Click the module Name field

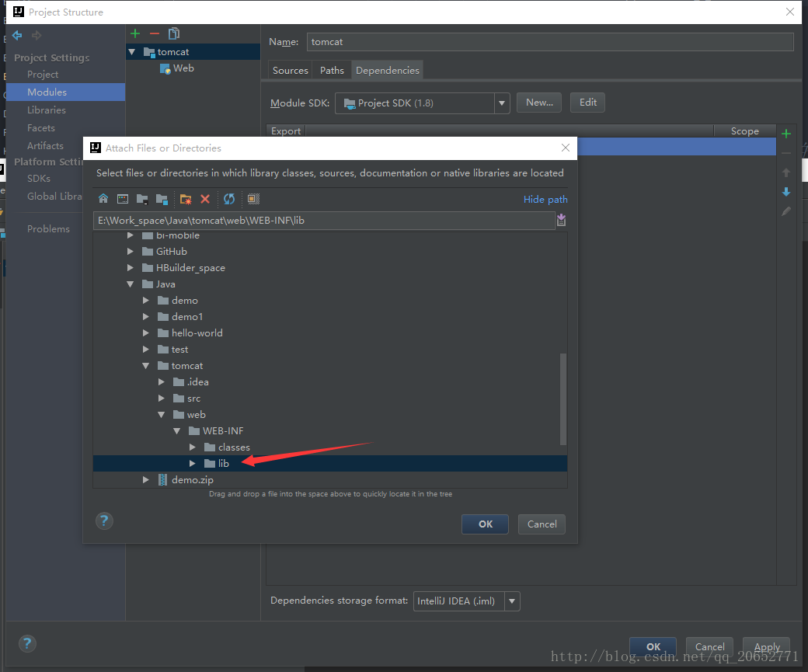point(550,42)
